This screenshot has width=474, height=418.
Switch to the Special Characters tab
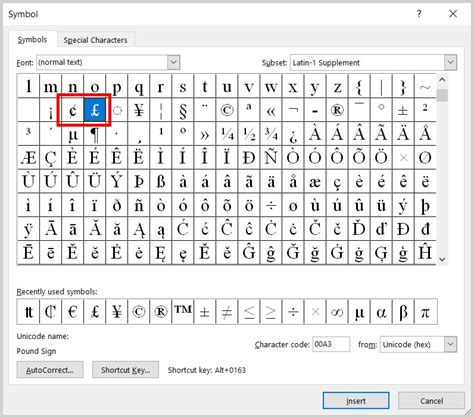95,40
